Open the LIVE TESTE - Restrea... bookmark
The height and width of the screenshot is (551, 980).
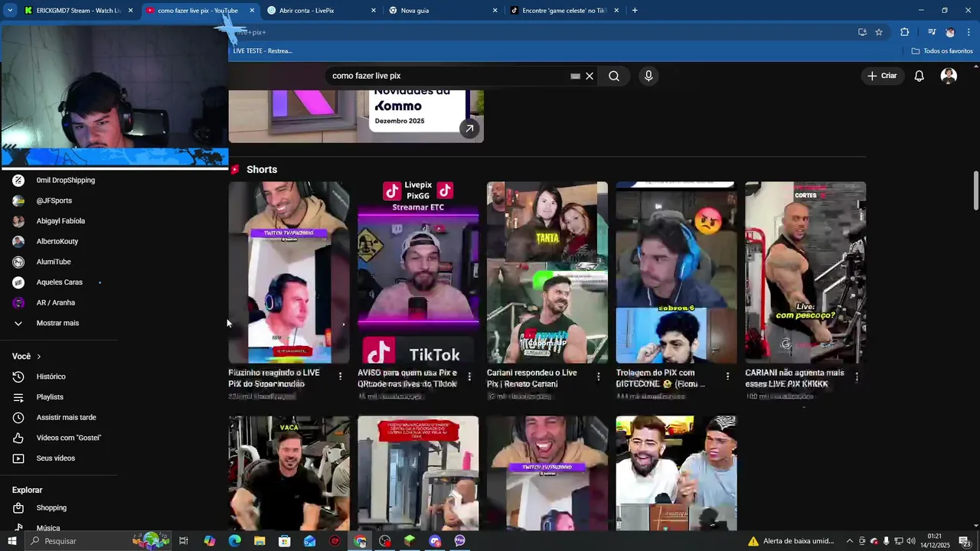click(x=262, y=51)
